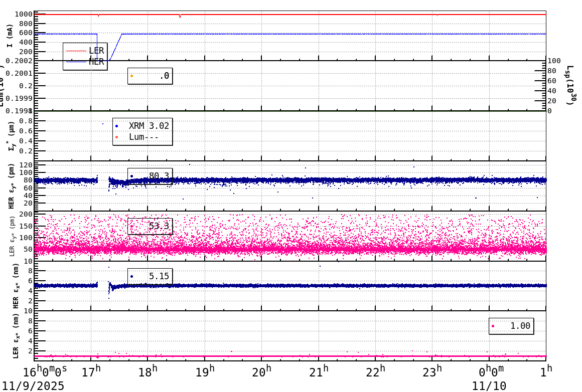Viewport: 582px width, 392px height.
Task: Click the 20h time axis label
Action: click(262, 371)
